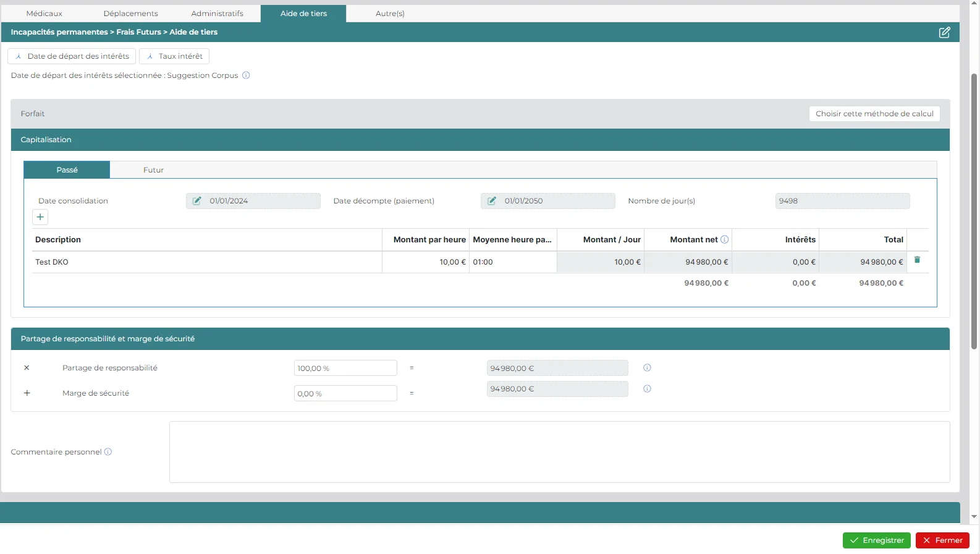Click edit icon beside Date consolidation field
This screenshot has width=980, height=554.
[196, 201]
